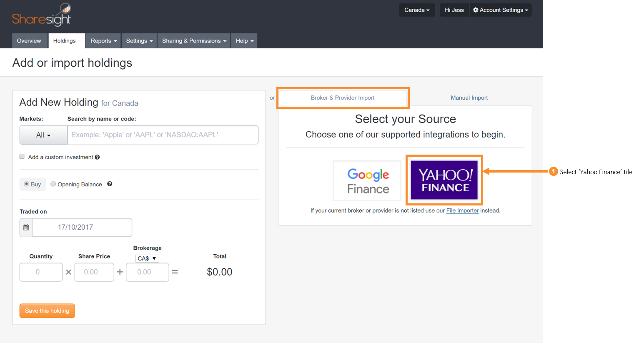Select the Google Finance import source
This screenshot has width=644, height=343.
point(367,180)
